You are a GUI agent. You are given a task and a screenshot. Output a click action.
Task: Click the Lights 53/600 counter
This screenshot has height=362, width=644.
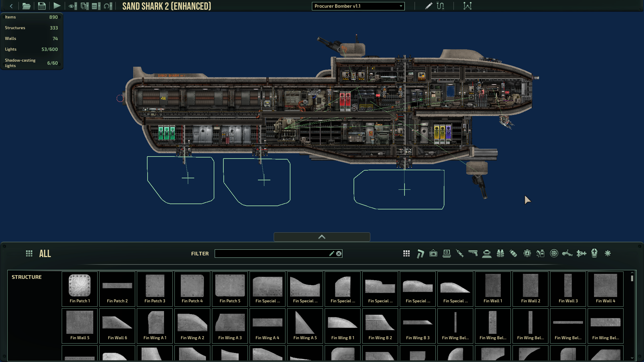click(32, 49)
